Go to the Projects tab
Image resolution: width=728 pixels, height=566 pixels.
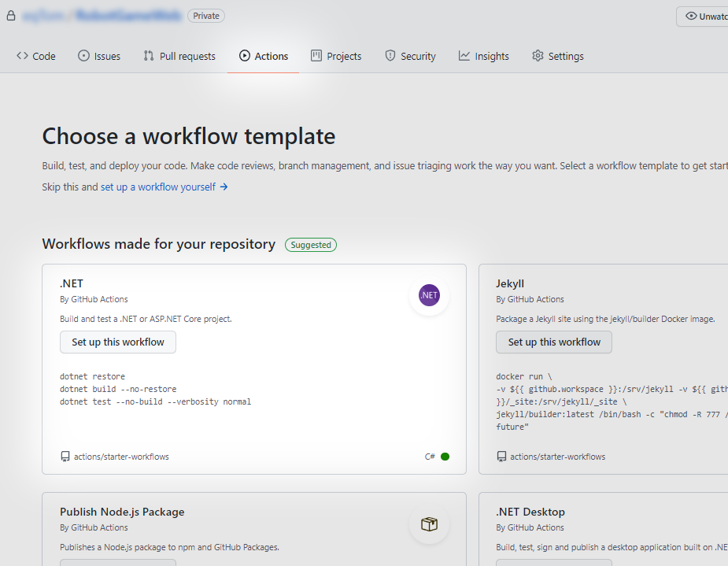point(336,56)
